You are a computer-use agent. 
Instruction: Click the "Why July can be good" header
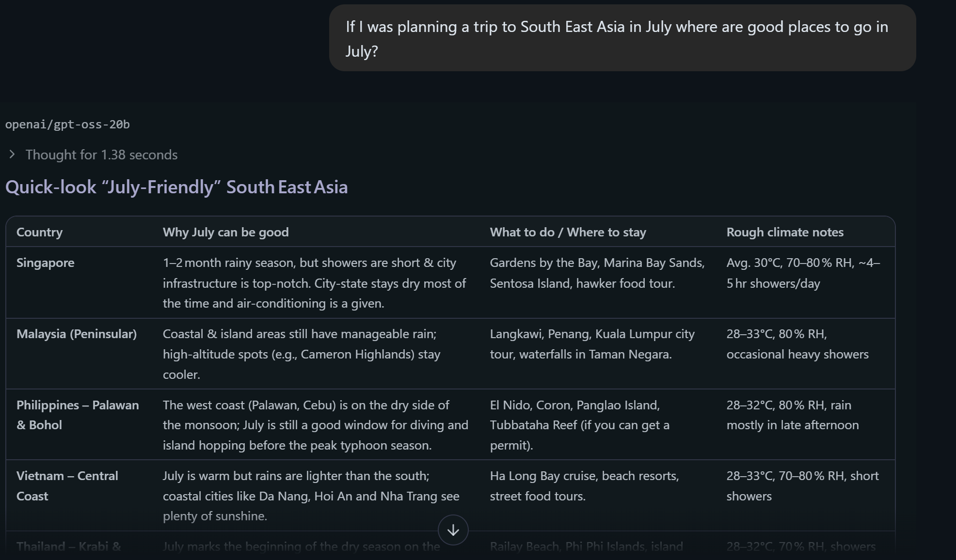pyautogui.click(x=225, y=232)
